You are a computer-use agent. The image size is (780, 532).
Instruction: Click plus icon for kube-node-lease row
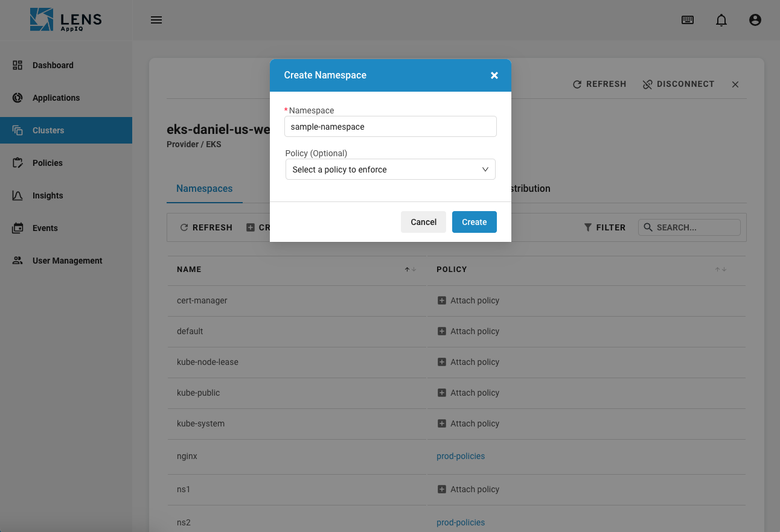coord(441,362)
